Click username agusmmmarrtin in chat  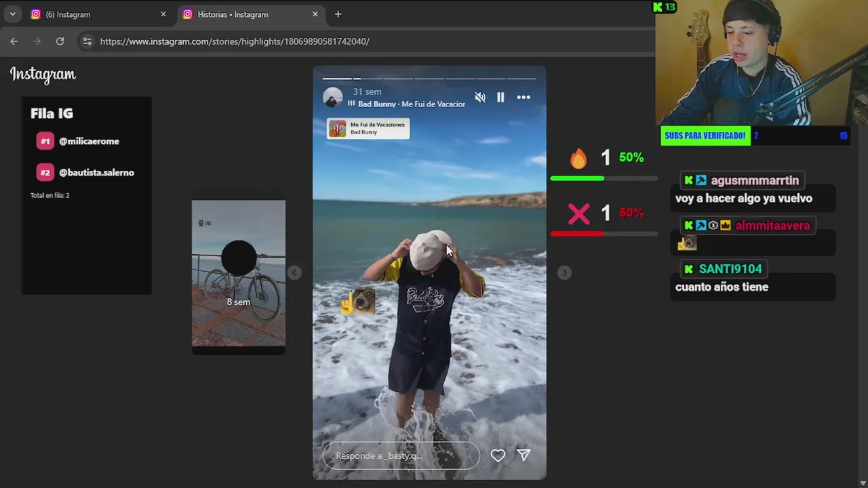click(755, 180)
